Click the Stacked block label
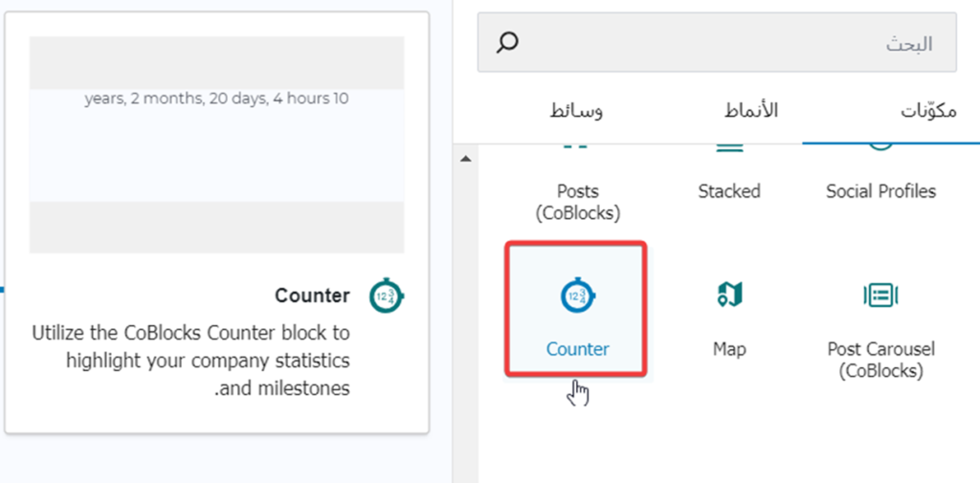 tap(729, 191)
